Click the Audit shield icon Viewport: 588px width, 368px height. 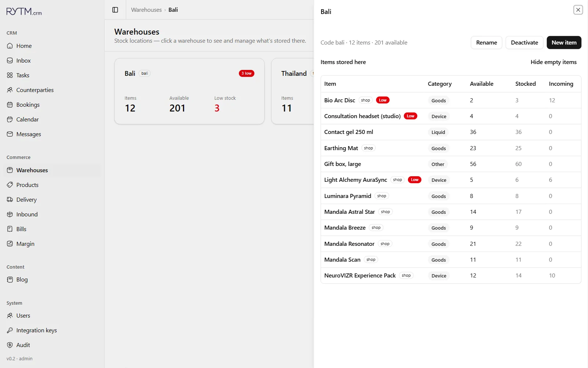coord(10,345)
